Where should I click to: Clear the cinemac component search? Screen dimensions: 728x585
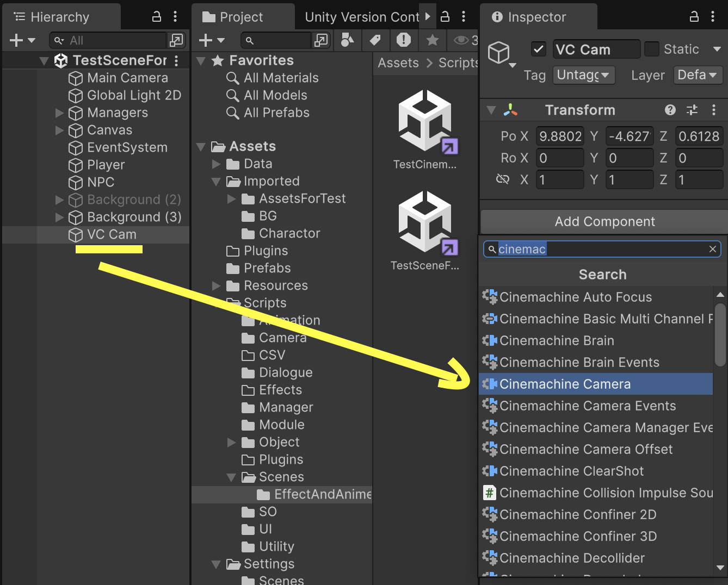(713, 249)
